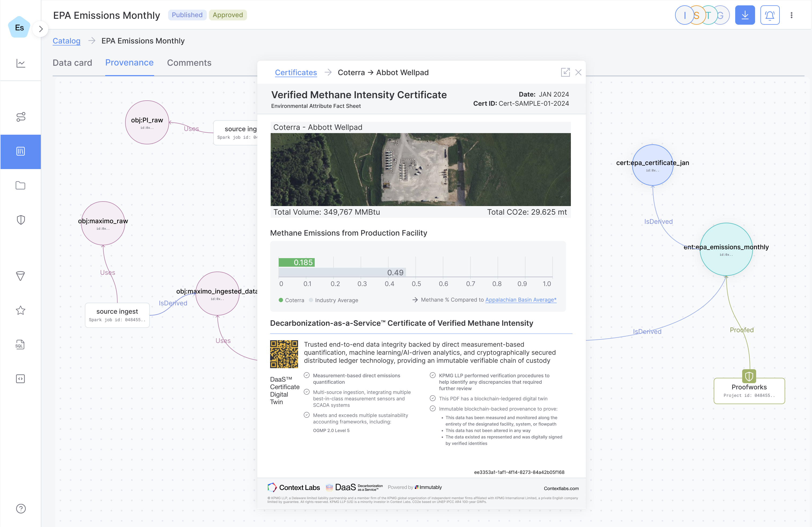This screenshot has height=527, width=812.
Task: Open the analytics chart panel in sidebar
Action: [20, 63]
